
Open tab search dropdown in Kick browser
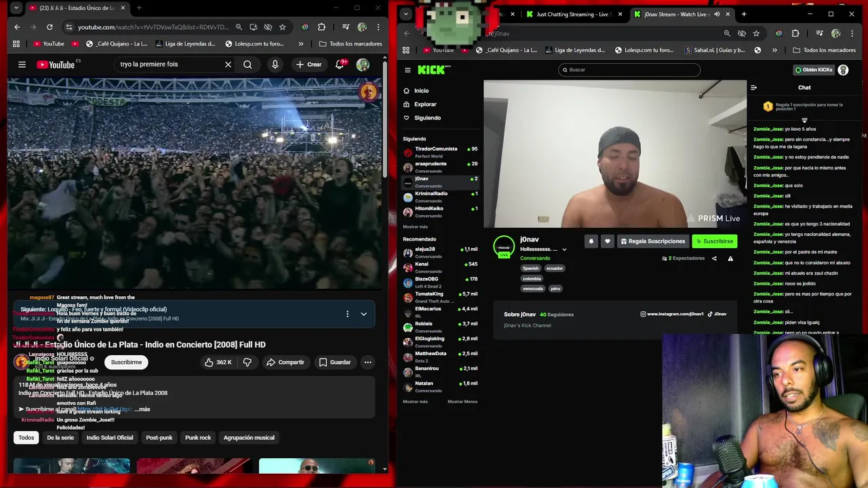(x=406, y=14)
